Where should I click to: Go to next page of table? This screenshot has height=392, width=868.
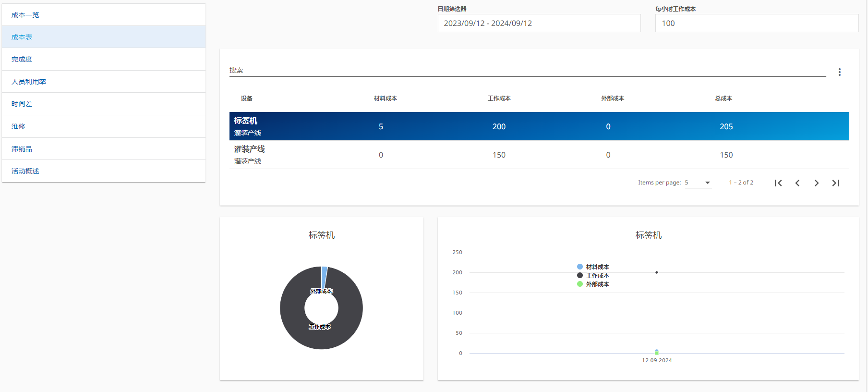(817, 183)
